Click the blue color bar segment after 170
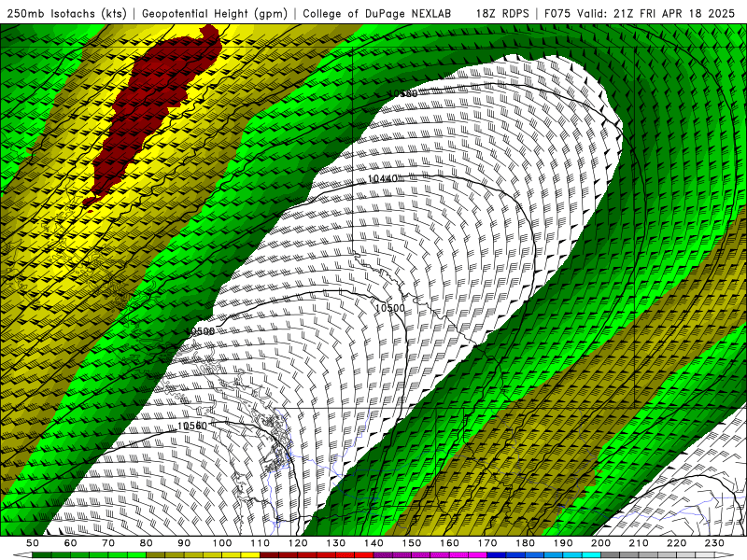 [x=497, y=555]
